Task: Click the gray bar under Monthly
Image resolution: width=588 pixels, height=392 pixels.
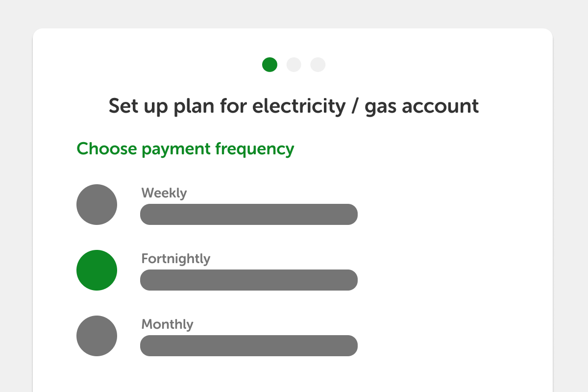Action: point(249,345)
